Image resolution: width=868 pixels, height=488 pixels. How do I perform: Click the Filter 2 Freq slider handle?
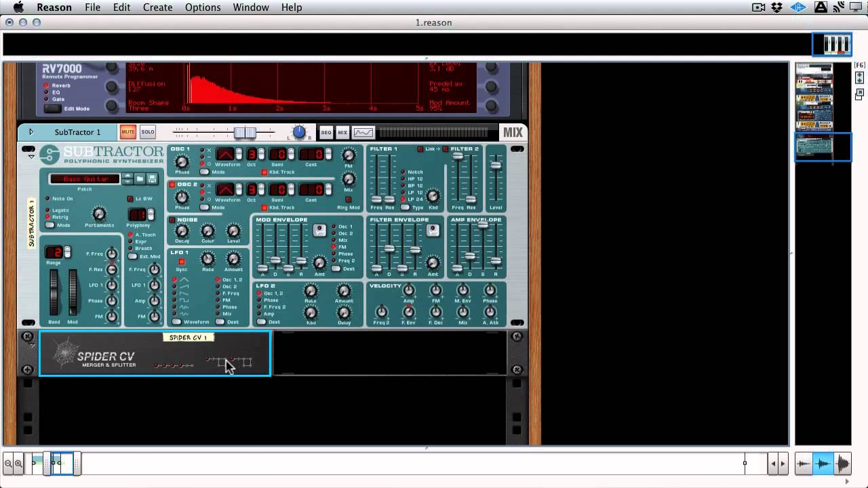[458, 156]
